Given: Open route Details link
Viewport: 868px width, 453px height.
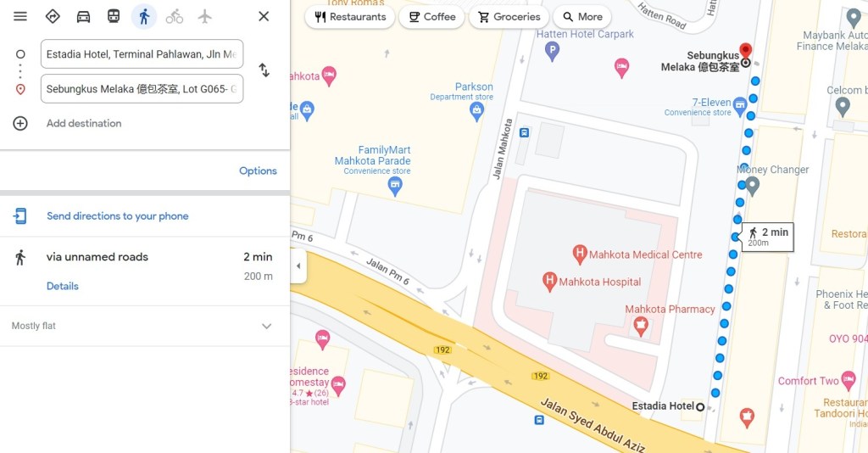Looking at the screenshot, I should (x=63, y=286).
